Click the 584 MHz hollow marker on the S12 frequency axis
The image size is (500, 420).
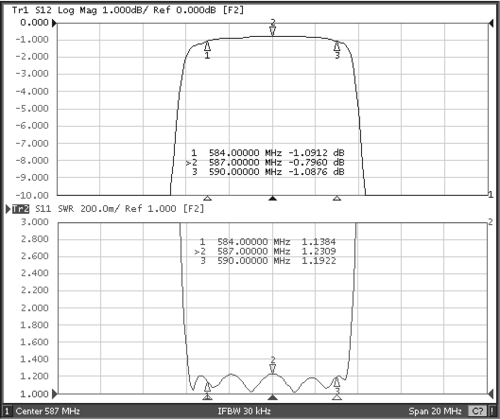point(207,199)
